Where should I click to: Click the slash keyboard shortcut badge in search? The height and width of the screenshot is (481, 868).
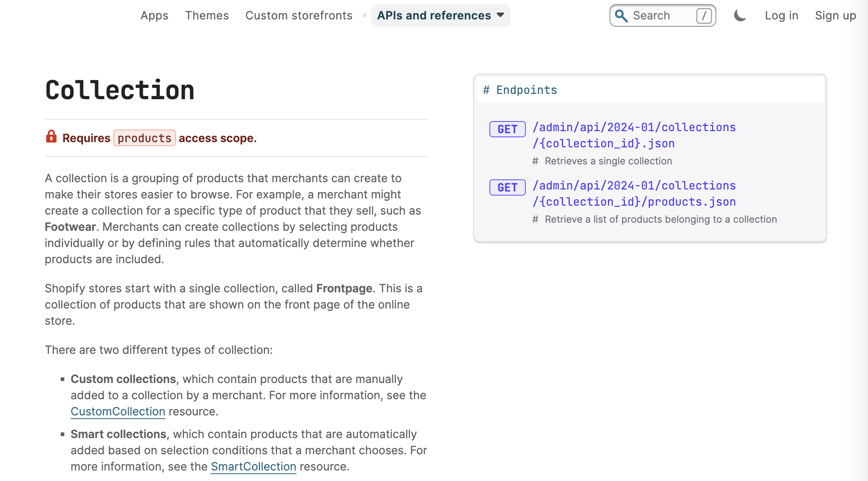coord(704,15)
